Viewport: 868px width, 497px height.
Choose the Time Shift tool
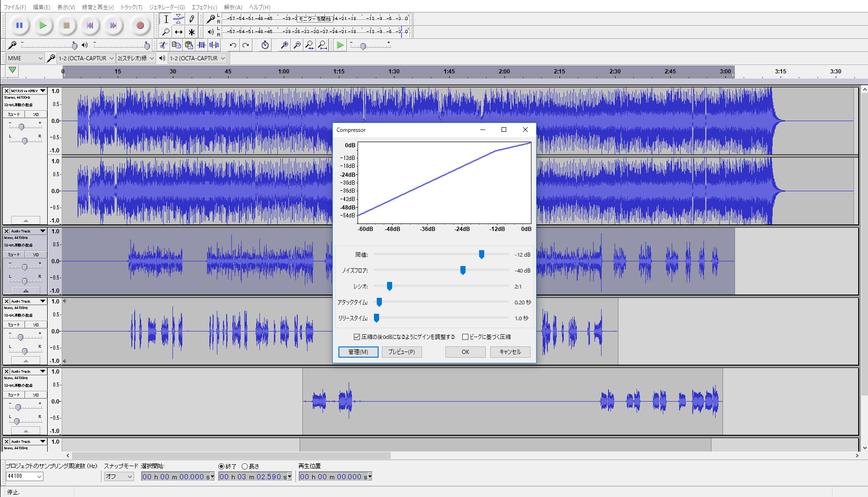(179, 32)
